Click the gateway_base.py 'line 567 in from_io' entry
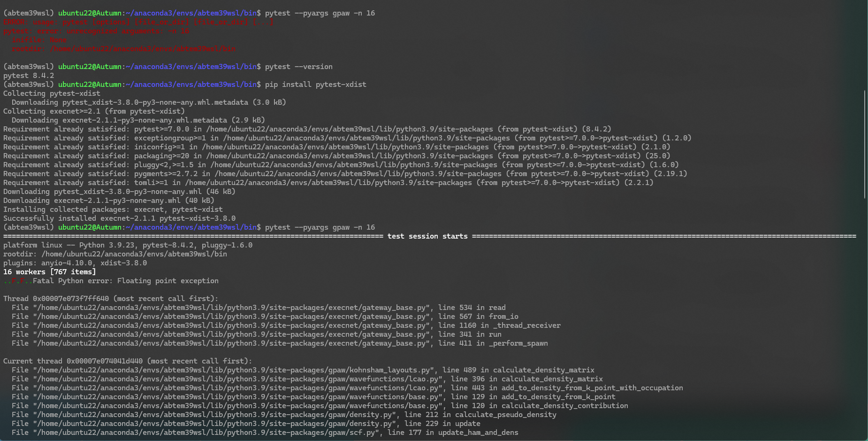This screenshot has width=868, height=441. tap(265, 317)
